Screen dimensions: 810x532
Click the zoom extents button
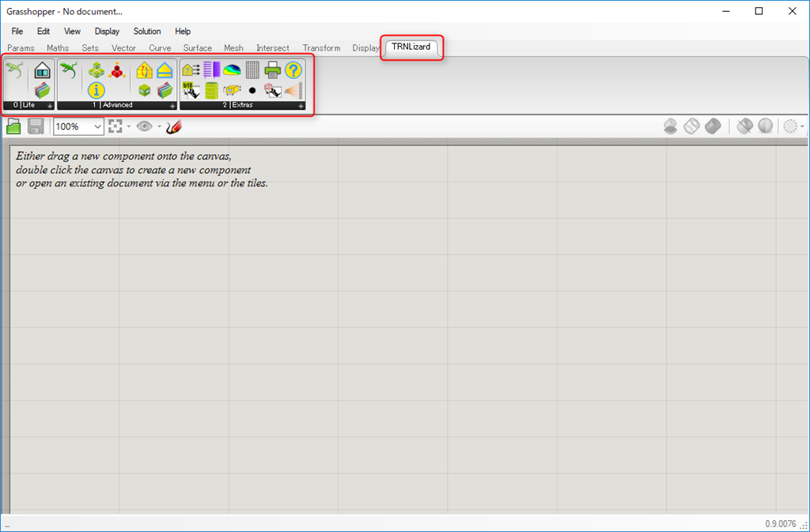pyautogui.click(x=115, y=126)
